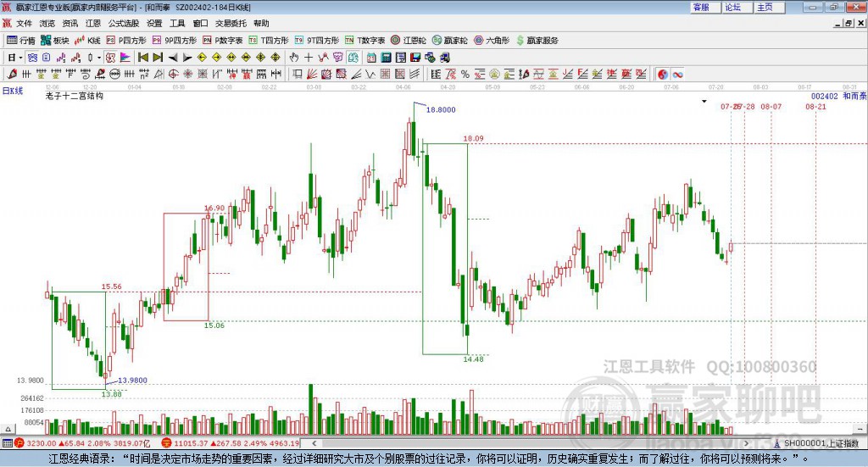
Task: Open the 板块 sector view
Action: (54, 41)
